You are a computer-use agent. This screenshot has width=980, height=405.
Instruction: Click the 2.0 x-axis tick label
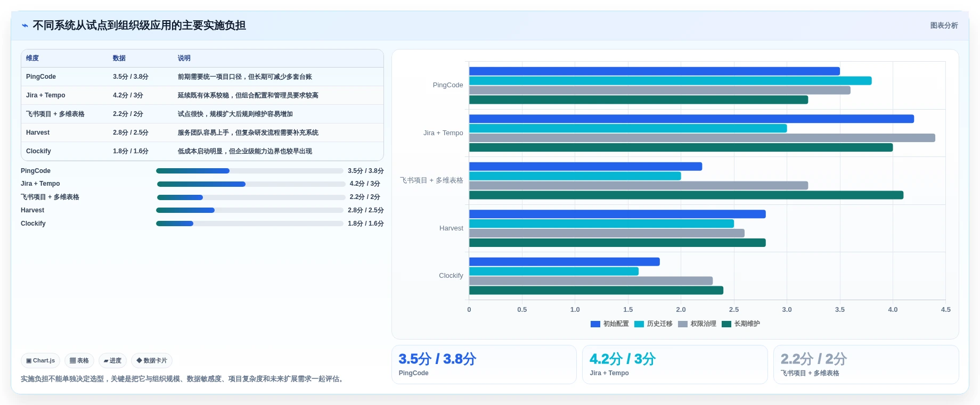point(681,309)
